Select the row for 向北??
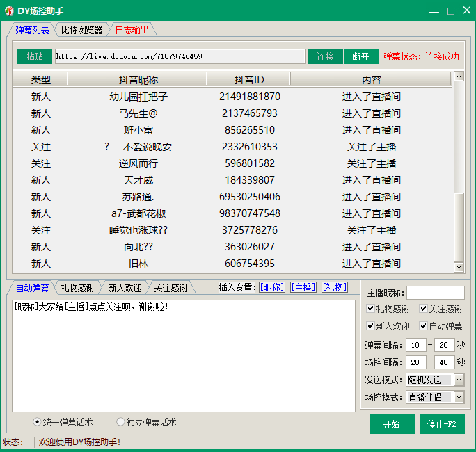 tap(233, 247)
